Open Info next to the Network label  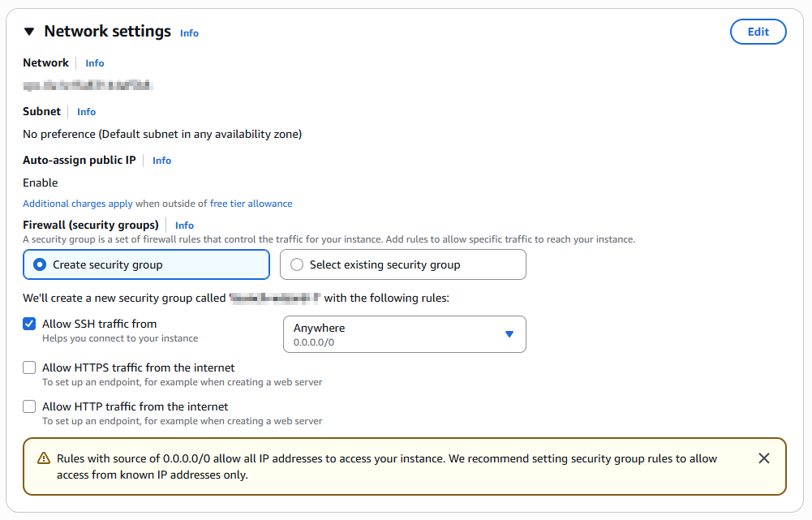point(94,63)
